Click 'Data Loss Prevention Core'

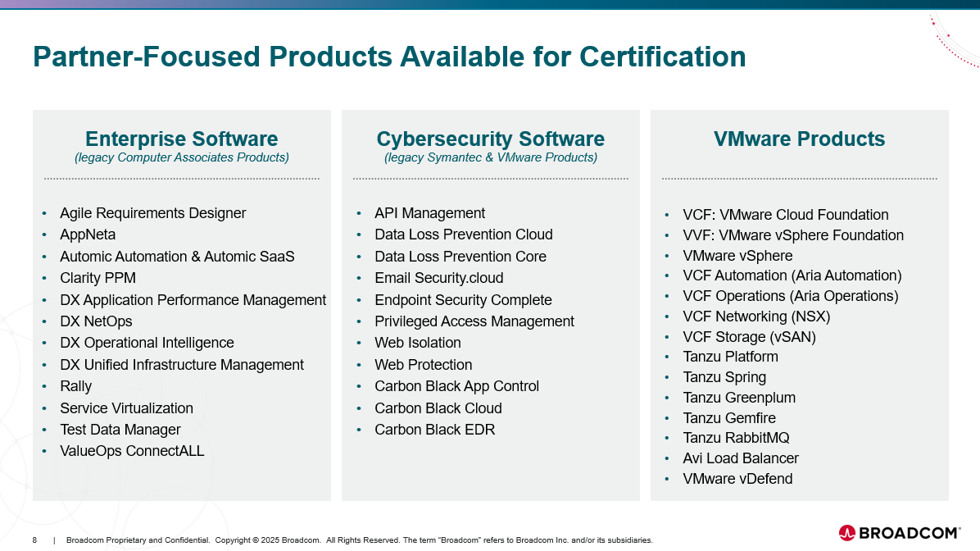click(x=461, y=257)
